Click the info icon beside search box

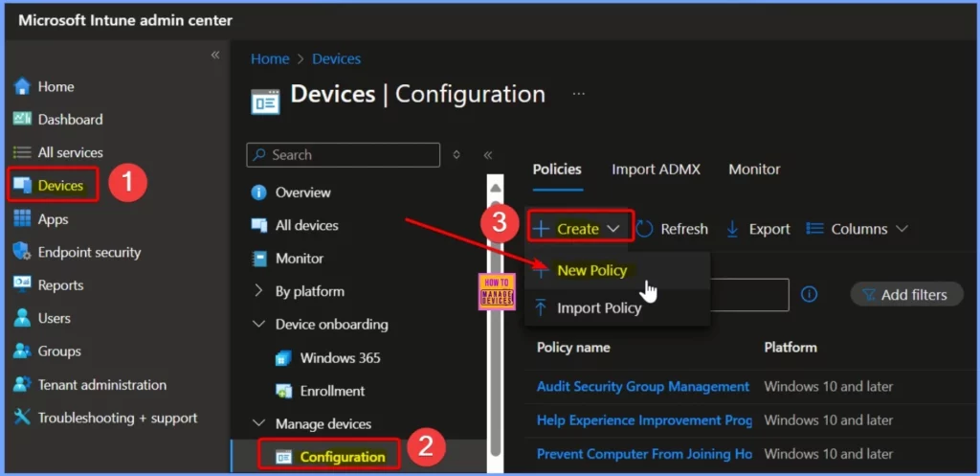pos(810,294)
